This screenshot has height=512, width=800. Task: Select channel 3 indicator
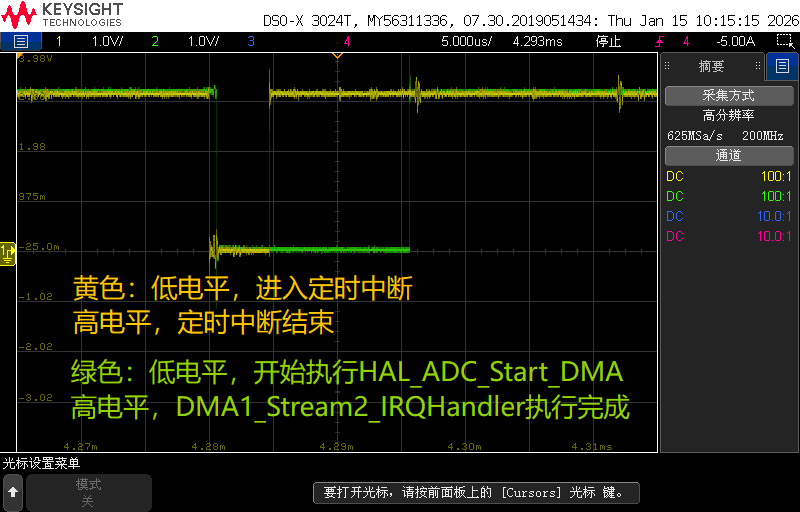[251, 41]
